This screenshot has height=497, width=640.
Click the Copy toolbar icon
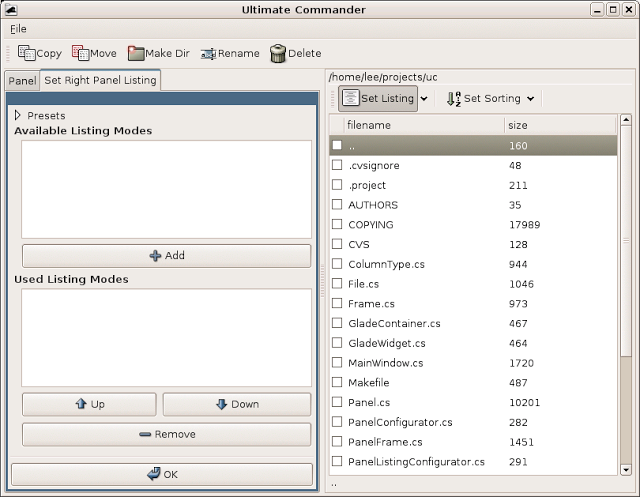pyautogui.click(x=27, y=53)
